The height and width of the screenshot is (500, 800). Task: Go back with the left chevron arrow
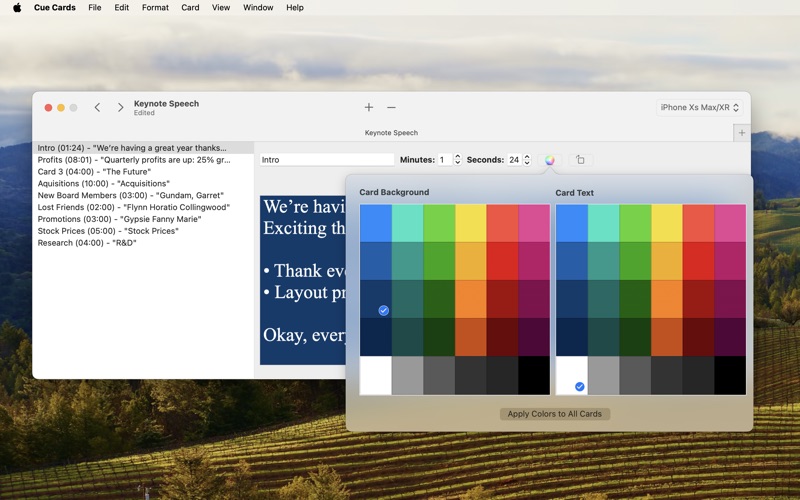pos(97,108)
